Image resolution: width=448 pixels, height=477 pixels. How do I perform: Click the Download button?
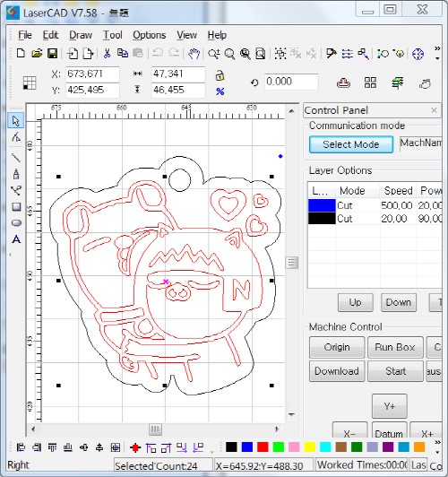[337, 371]
